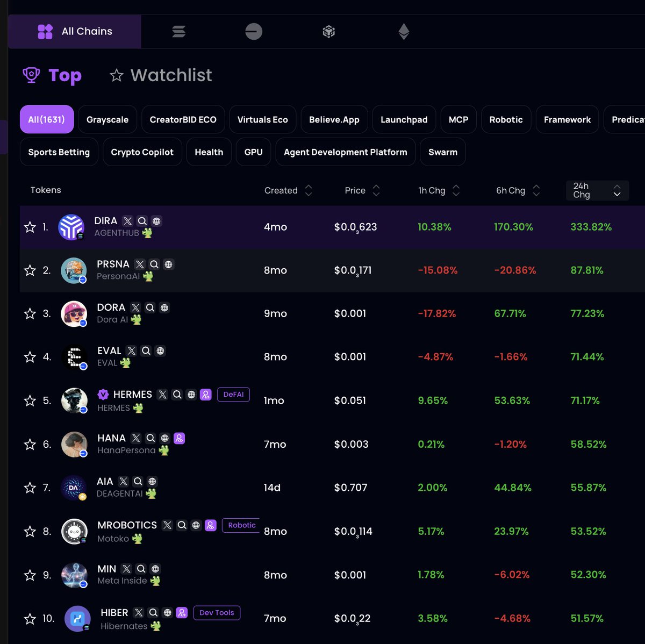Open AIA token avatar
The width and height of the screenshot is (645, 644).
(x=74, y=488)
